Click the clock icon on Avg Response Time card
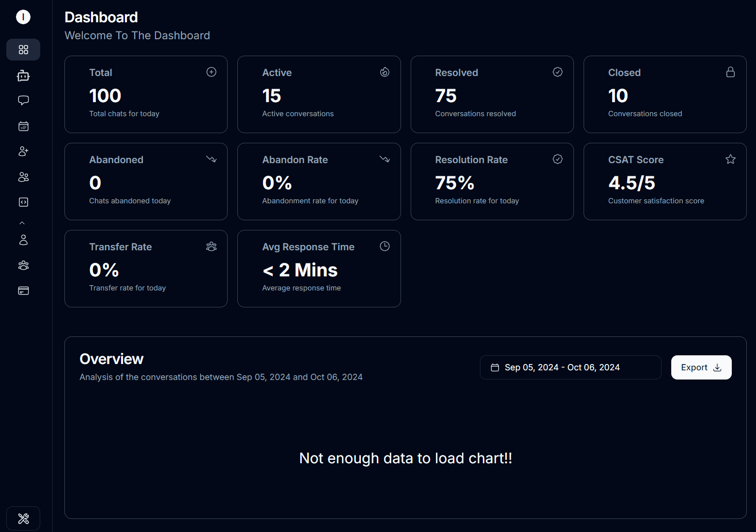The height and width of the screenshot is (532, 756). click(385, 246)
